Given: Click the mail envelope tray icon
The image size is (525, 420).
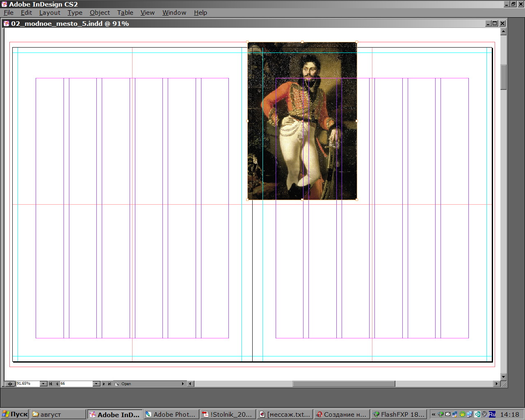Looking at the screenshot, I should tap(448, 414).
